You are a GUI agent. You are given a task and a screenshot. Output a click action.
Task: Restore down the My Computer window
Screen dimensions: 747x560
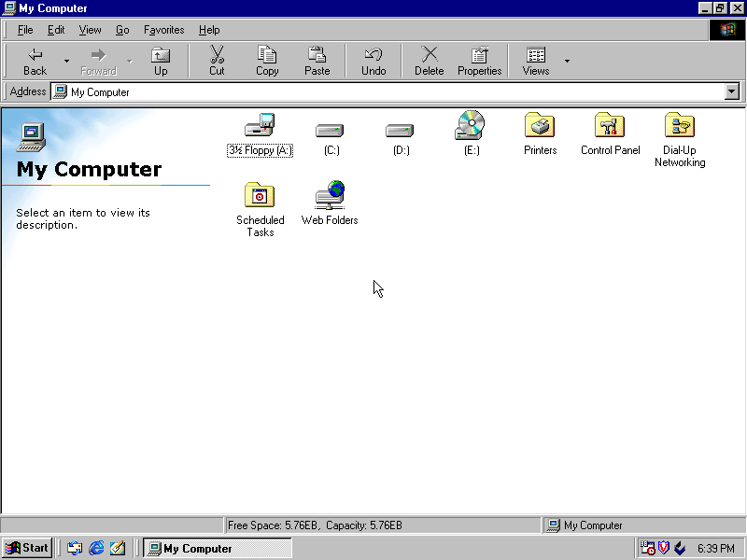719,8
